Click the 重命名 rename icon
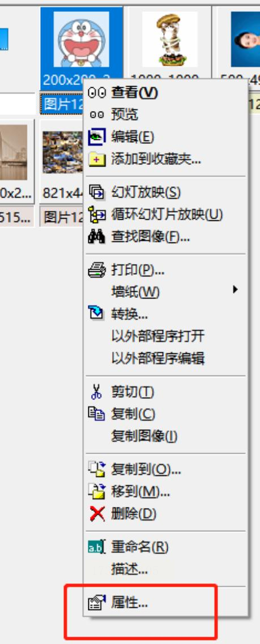 97,547
